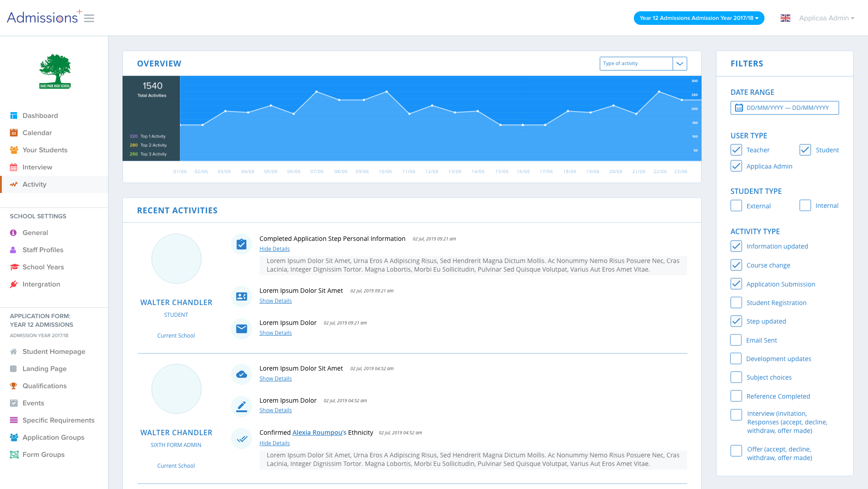The width and height of the screenshot is (868, 489).
Task: Click the 07/06 data point on chart
Action: click(316, 92)
